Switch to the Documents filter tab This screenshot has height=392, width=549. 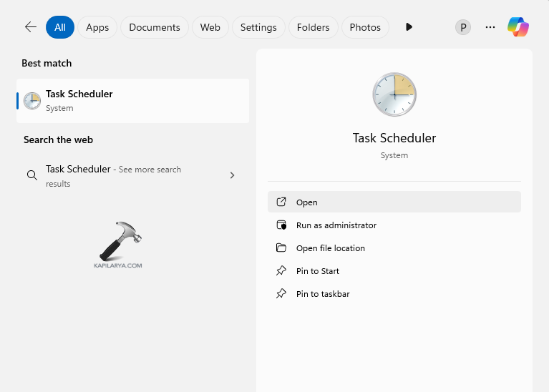(155, 27)
